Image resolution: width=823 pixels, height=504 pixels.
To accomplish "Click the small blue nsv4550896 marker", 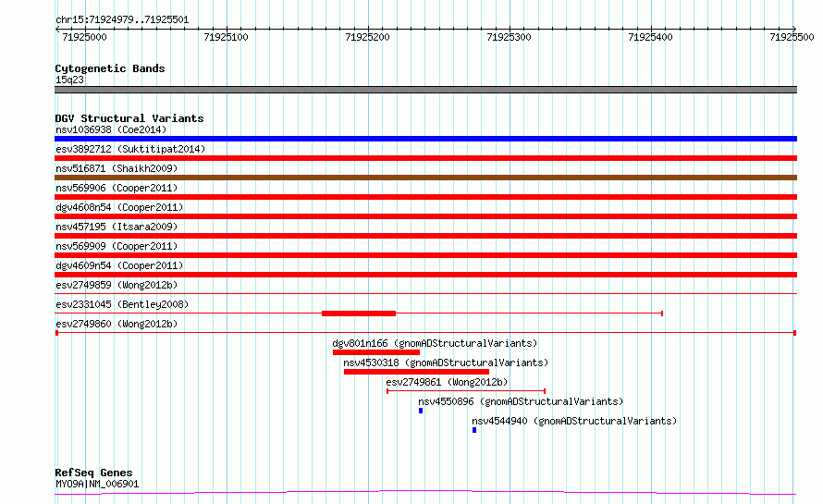I will [421, 411].
